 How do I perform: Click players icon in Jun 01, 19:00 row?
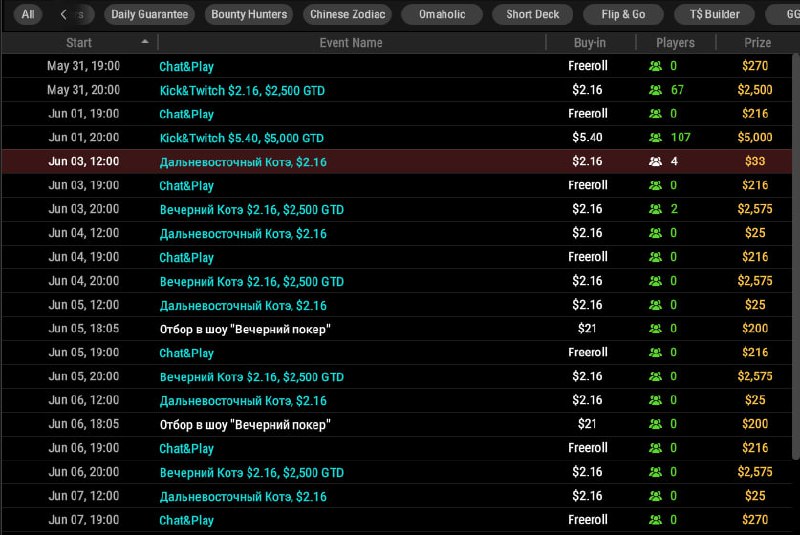pos(655,114)
